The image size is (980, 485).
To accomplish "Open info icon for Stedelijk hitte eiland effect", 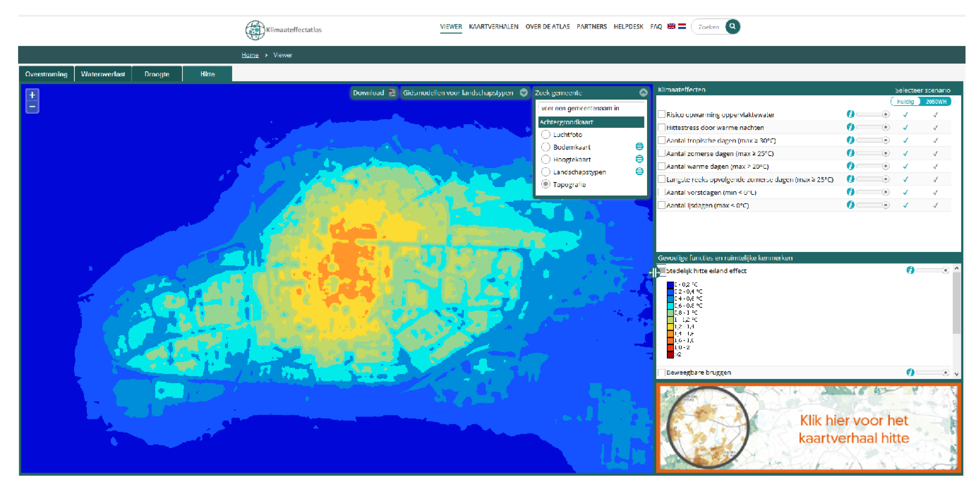I will coord(910,270).
